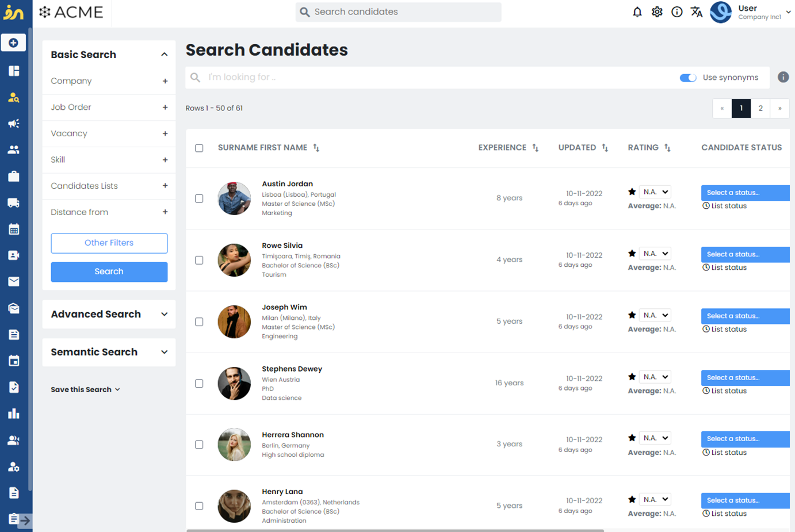Open the user settings gear sidebar icon
Image resolution: width=795 pixels, height=532 pixels.
tap(14, 466)
